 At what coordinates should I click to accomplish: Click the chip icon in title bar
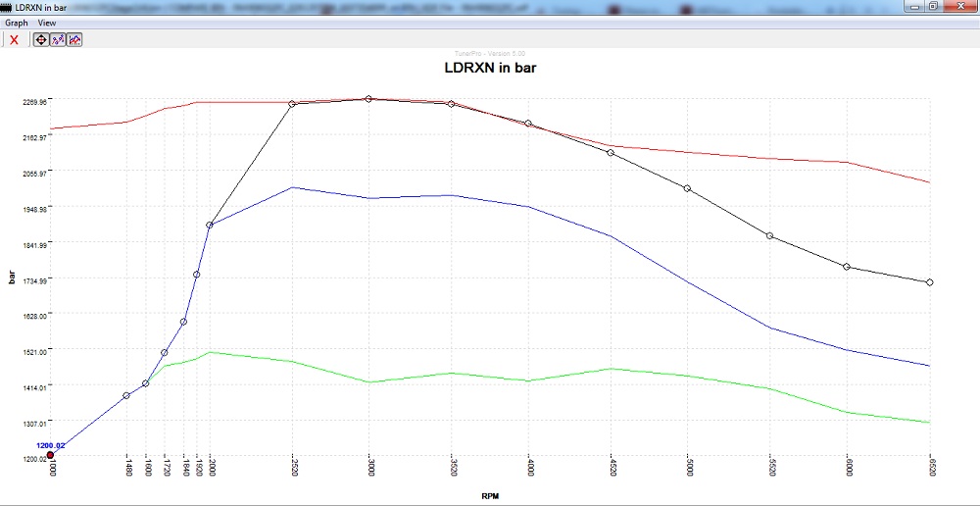pos(8,7)
